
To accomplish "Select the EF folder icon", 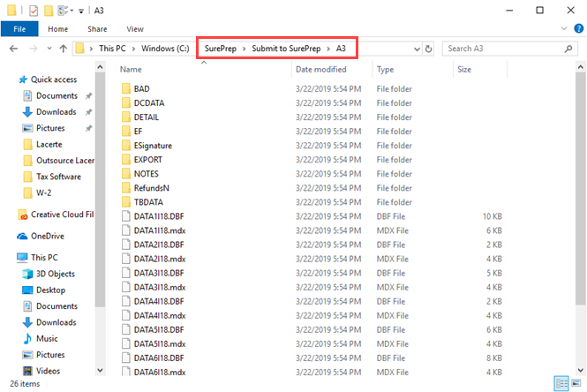I will pyautogui.click(x=126, y=132).
